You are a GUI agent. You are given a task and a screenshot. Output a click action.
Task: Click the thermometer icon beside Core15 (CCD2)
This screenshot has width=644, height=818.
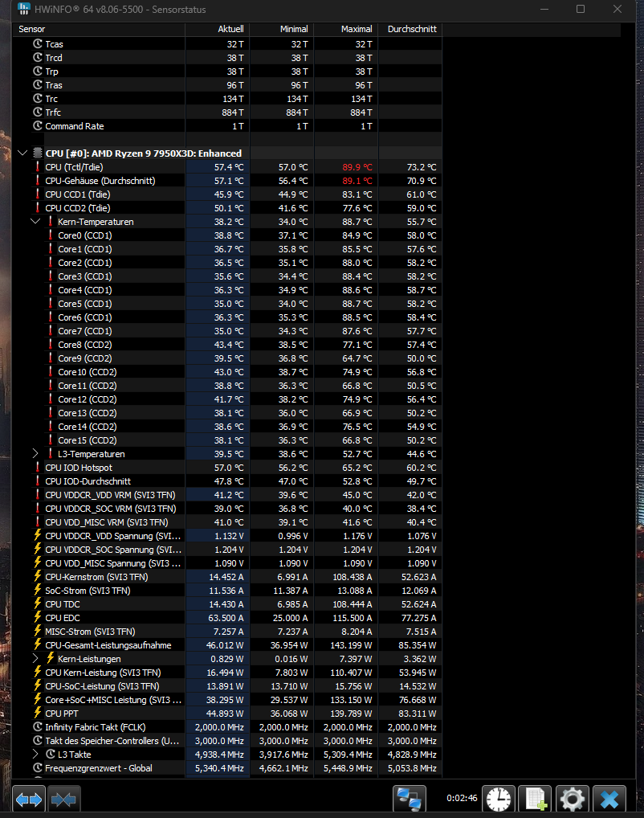[x=51, y=440]
